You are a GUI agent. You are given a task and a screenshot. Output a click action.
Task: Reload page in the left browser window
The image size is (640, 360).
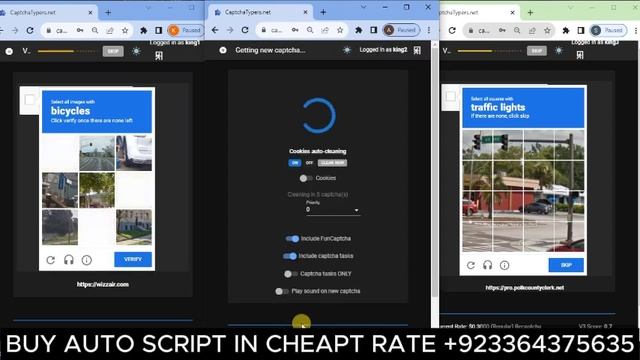click(30, 30)
